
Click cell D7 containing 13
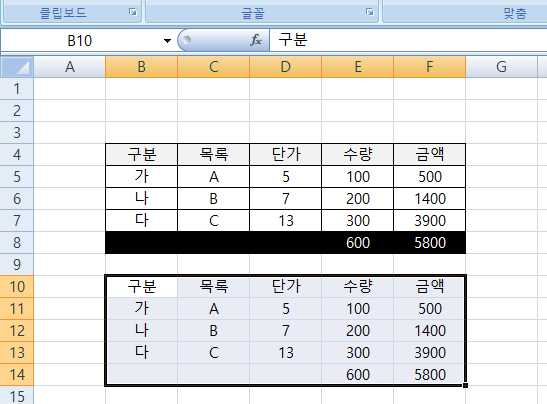tap(286, 220)
